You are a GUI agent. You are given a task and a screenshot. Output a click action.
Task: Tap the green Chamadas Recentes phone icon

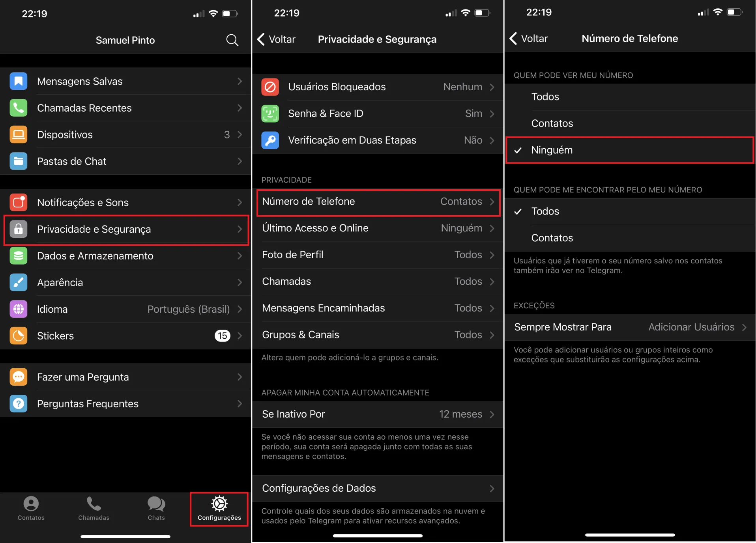pyautogui.click(x=19, y=108)
